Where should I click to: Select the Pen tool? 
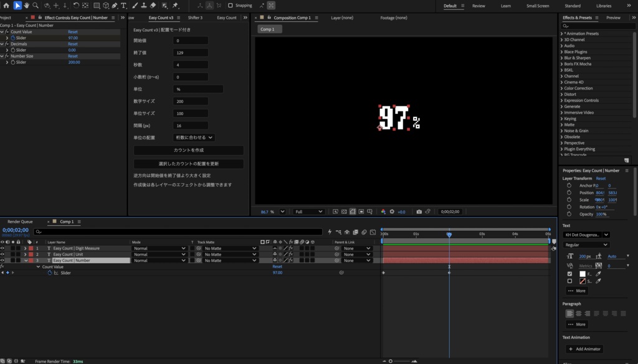coord(115,5)
